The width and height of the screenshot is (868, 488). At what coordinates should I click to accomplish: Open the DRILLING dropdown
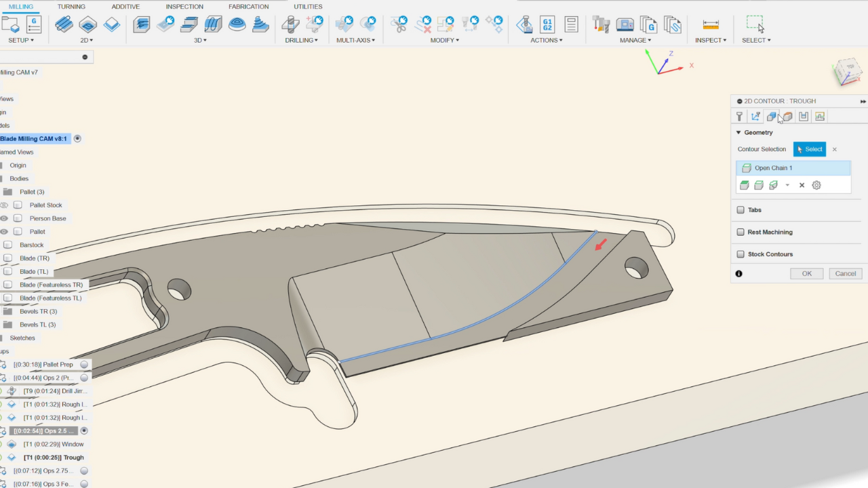point(302,40)
